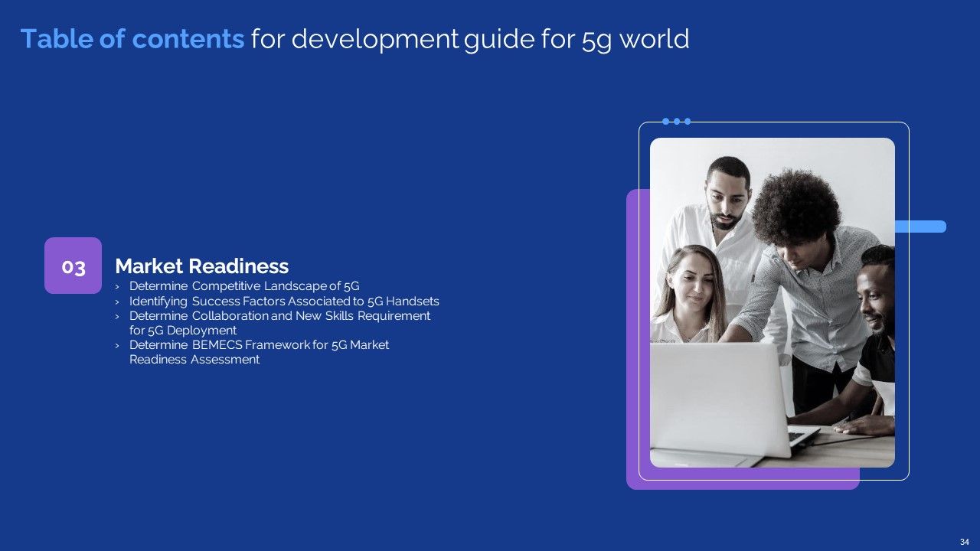The height and width of the screenshot is (551, 980).
Task: Click the three blue dots above photo
Action: [677, 121]
